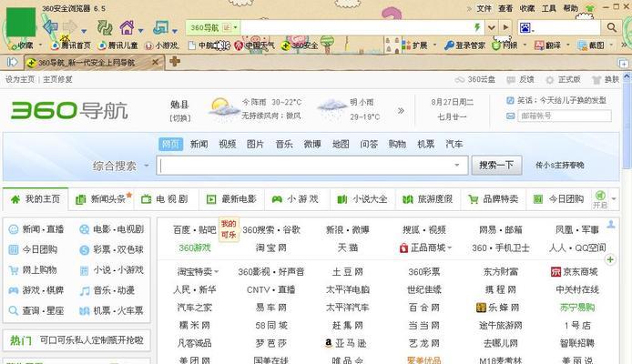Open the 今日团购 tab
The width and height of the screenshot is (632, 364).
coord(559,199)
